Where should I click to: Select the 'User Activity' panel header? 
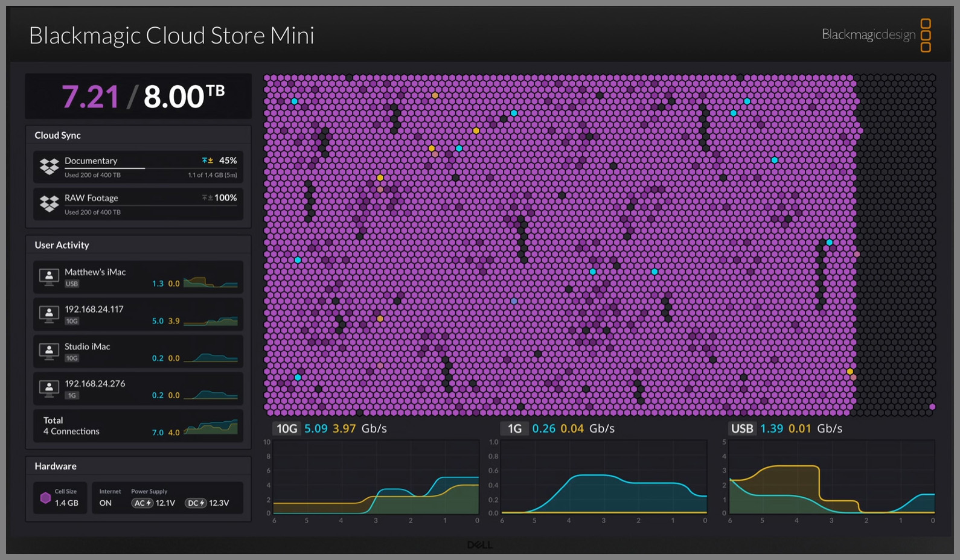(x=62, y=245)
